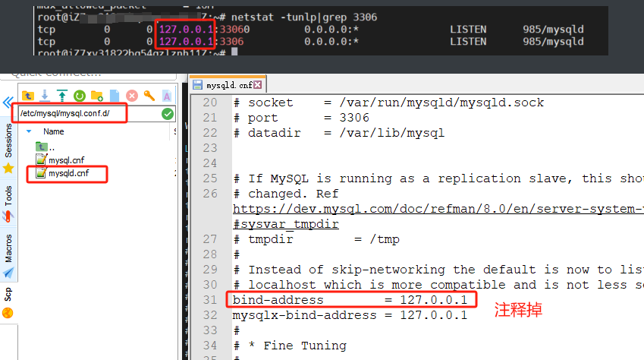Click first 985/mysqld in terminal
Image resolution: width=644 pixels, height=360 pixels.
coord(553,29)
